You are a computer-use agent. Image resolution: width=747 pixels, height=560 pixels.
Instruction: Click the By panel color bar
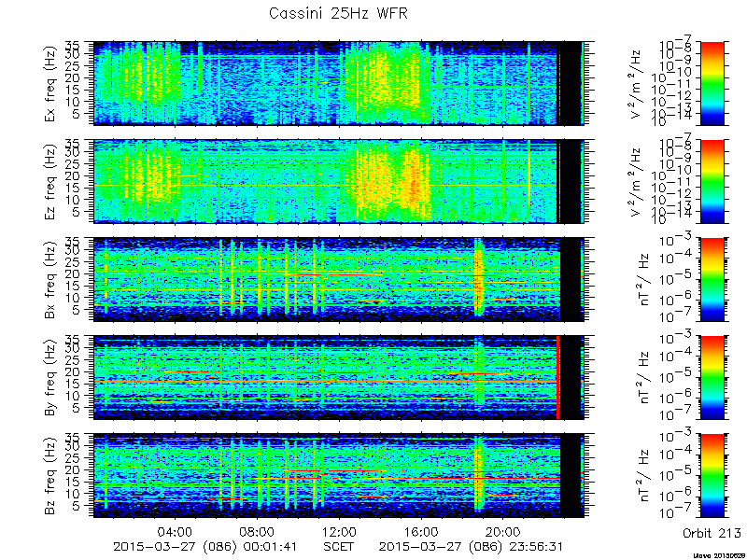tap(712, 377)
